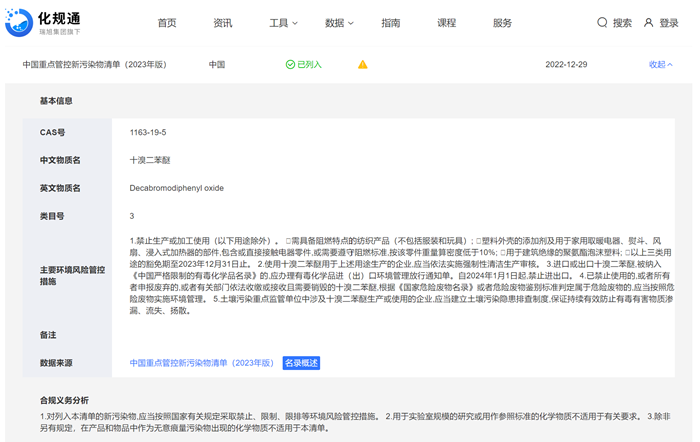Click the 搜索 text link
Viewport: 700px width, 442px height.
point(622,23)
